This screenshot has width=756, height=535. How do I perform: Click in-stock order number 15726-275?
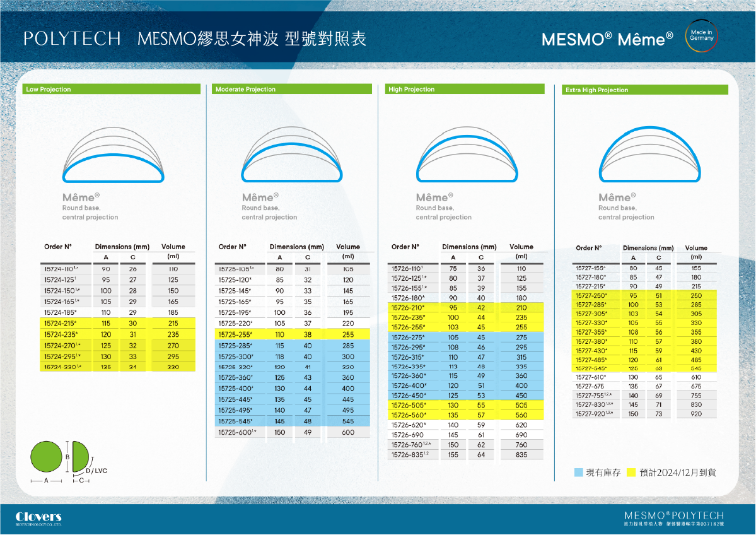click(408, 338)
